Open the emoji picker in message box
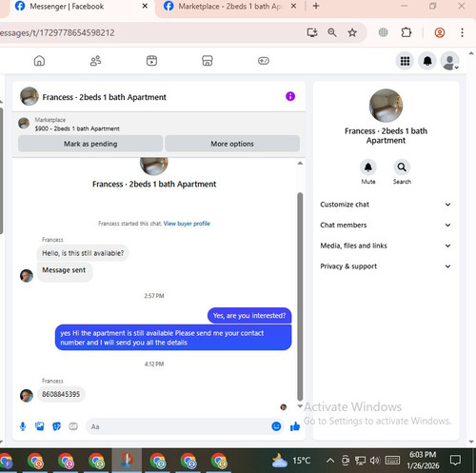This screenshot has height=473, width=476. point(276,426)
